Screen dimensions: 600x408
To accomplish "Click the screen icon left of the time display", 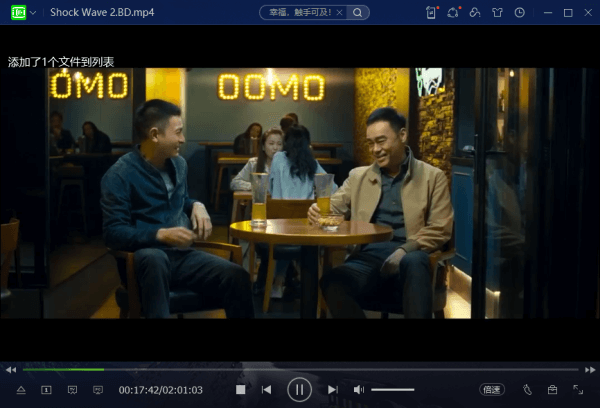I will tap(98, 390).
